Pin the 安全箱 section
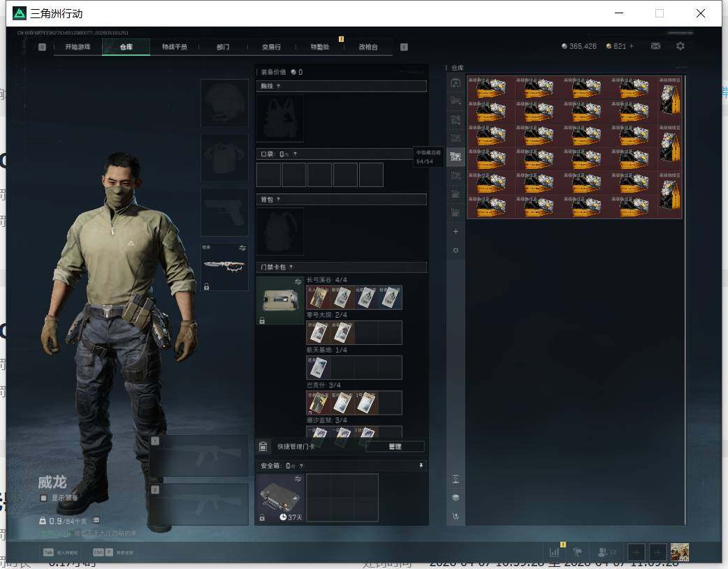Image resolution: width=728 pixels, height=569 pixels. (421, 466)
